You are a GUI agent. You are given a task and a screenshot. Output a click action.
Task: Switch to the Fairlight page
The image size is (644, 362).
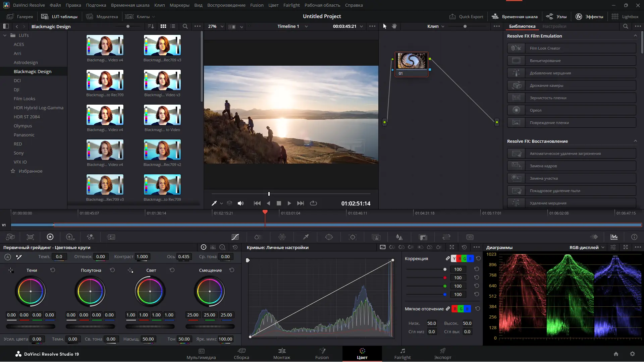pyautogui.click(x=402, y=354)
